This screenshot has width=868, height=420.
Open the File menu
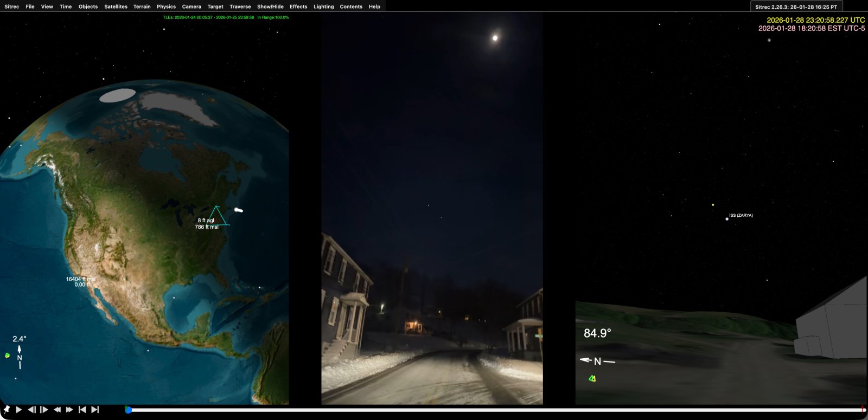pyautogui.click(x=30, y=7)
